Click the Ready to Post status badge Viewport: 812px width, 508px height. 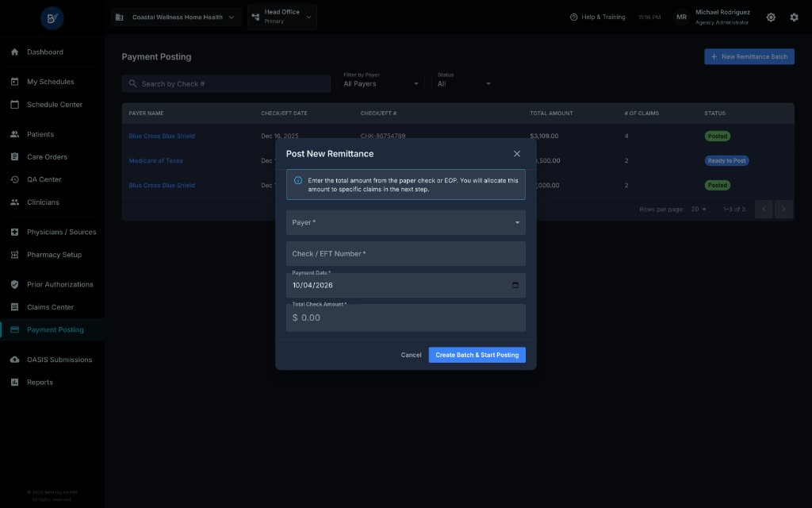tap(726, 160)
